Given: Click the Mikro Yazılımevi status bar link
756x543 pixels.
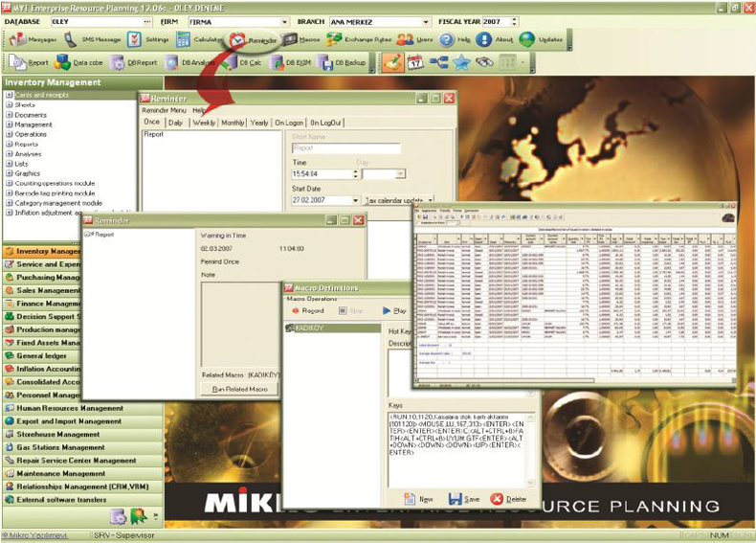Looking at the screenshot, I should pos(36,535).
